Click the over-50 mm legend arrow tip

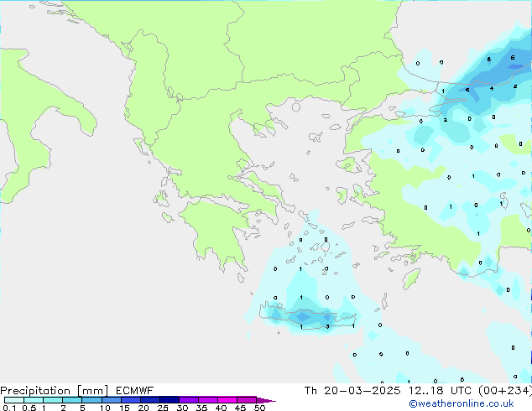[x=266, y=400]
